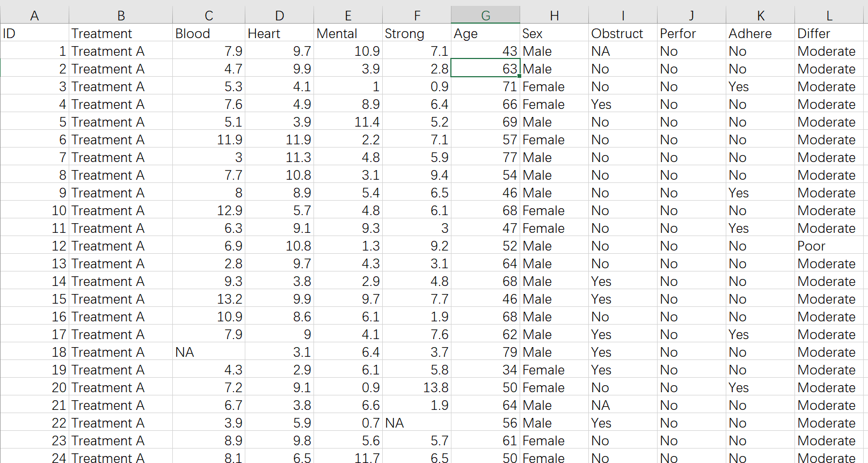The height and width of the screenshot is (463, 868).
Task: Select the 'Mental' header cell
Action: (348, 33)
